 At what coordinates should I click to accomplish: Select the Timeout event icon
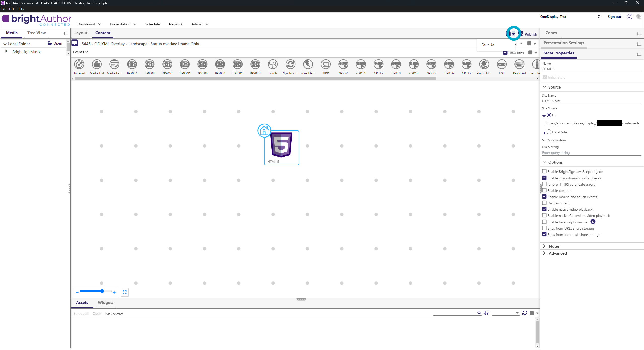[79, 65]
